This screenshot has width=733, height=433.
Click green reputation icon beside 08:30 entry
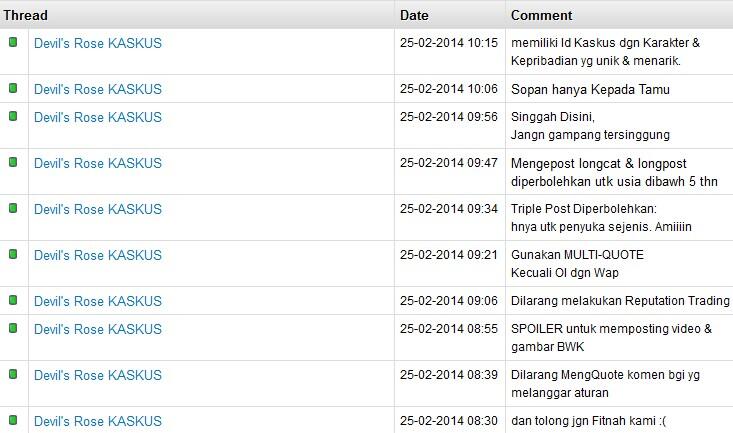click(x=13, y=420)
